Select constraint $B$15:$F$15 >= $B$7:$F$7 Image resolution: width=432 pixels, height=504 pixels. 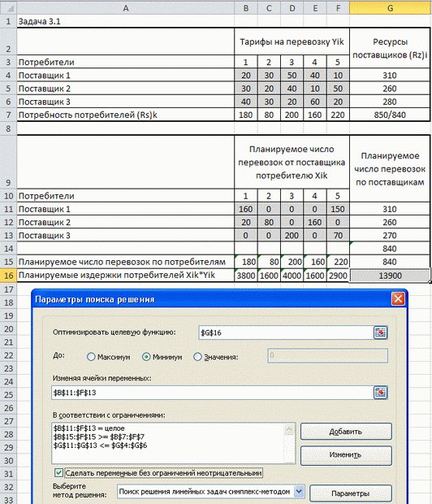pos(99,437)
